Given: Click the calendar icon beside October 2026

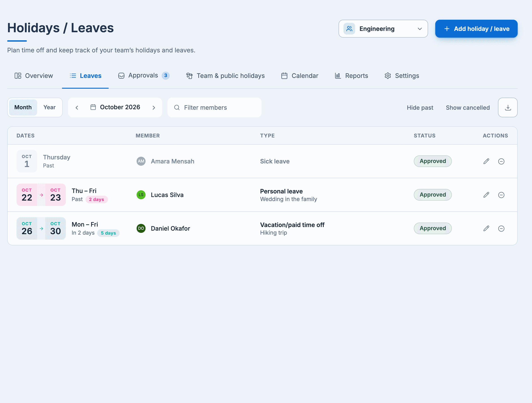Looking at the screenshot, I should pyautogui.click(x=93, y=107).
